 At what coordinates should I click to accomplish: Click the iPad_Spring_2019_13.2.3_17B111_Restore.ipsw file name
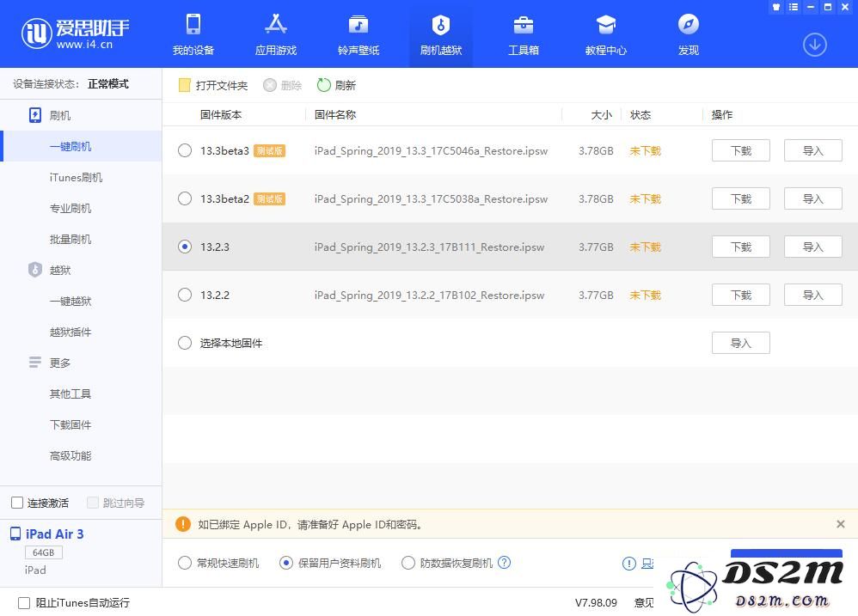click(430, 247)
